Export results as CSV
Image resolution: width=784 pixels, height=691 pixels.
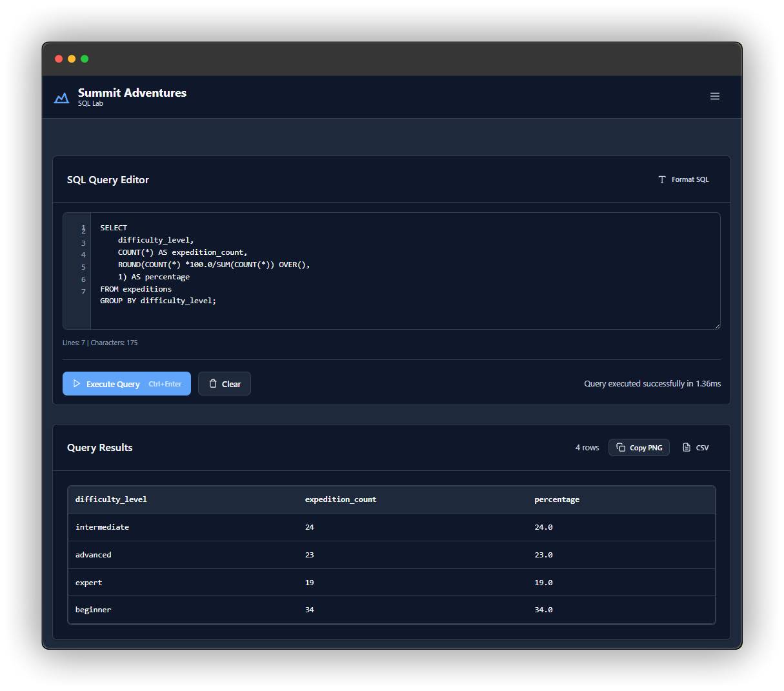[x=696, y=448]
